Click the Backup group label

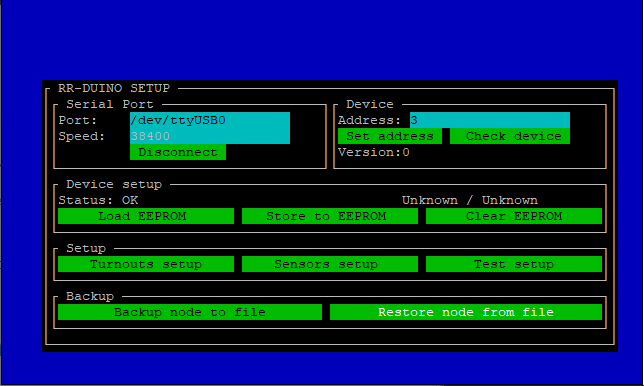[90, 296]
